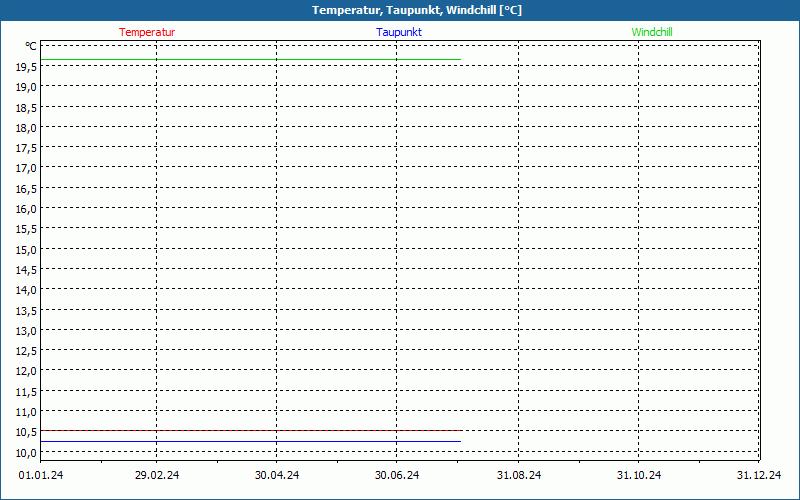Screen dimensions: 800x500
Task: Click the 11,5 y-axis value
Action: pyautogui.click(x=26, y=392)
